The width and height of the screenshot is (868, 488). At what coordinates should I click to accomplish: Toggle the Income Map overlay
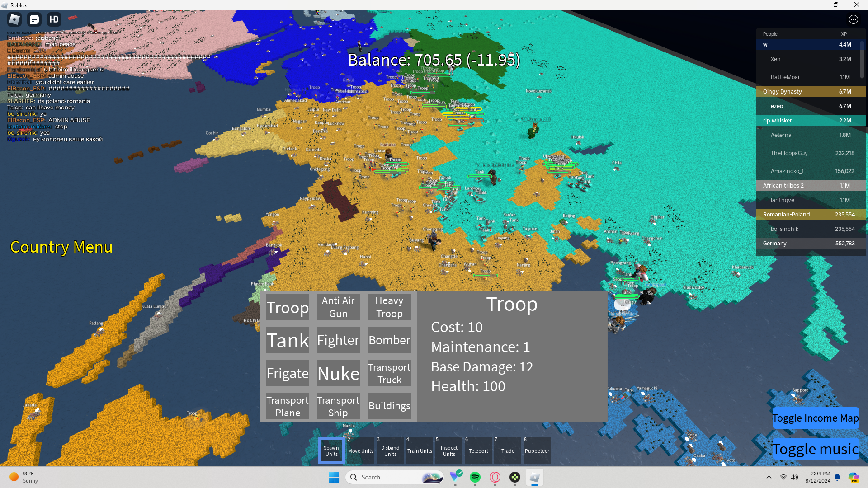click(815, 418)
